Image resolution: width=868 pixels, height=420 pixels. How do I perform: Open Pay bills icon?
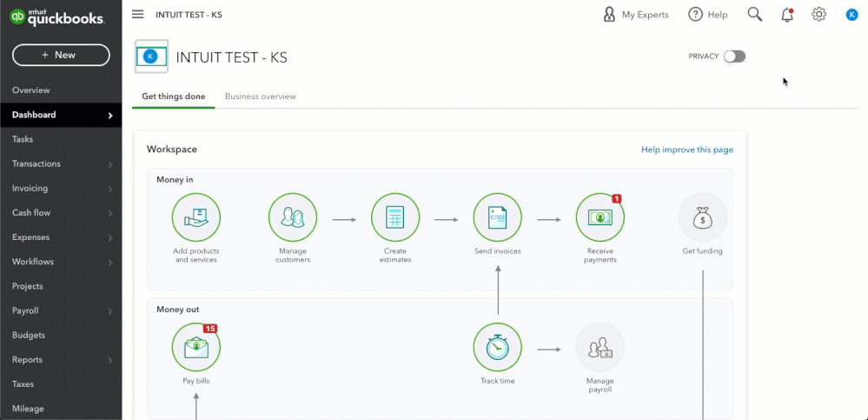(196, 348)
